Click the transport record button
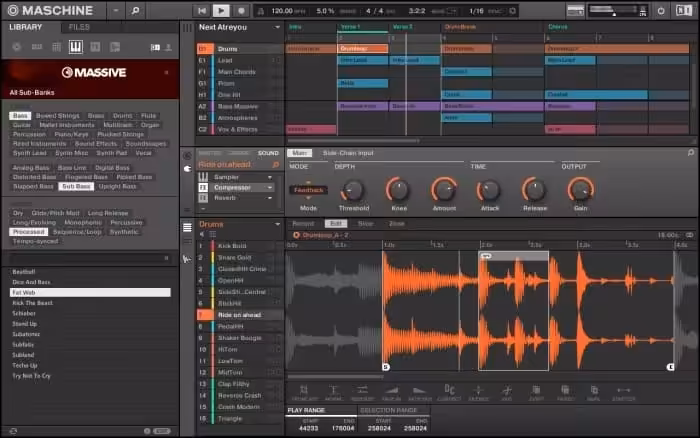Viewport: 700px width, 438px height. click(241, 11)
